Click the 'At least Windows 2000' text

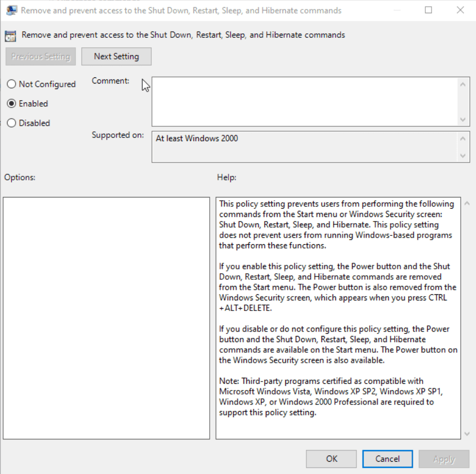pos(197,139)
